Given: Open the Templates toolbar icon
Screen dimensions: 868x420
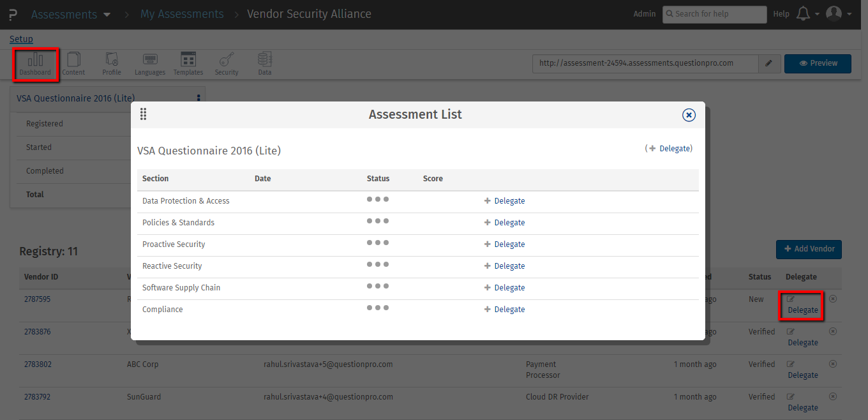Looking at the screenshot, I should 188,64.
